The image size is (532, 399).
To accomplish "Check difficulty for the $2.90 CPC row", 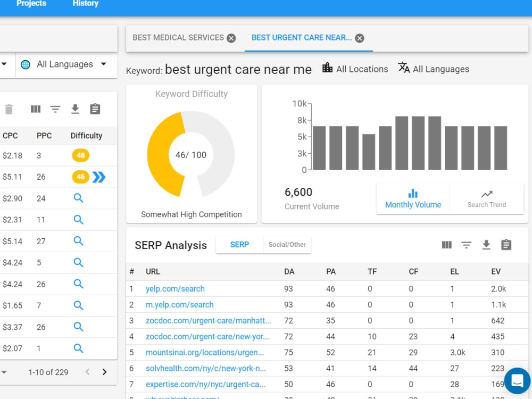I will (x=78, y=198).
